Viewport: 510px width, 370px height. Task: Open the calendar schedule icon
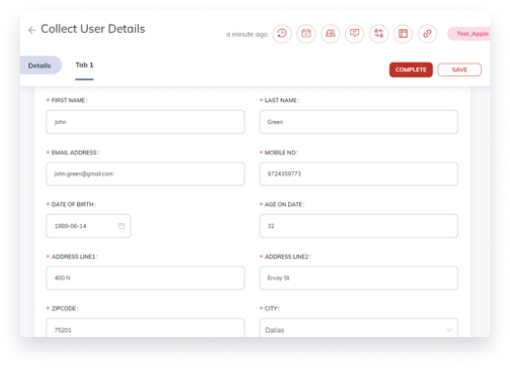pyautogui.click(x=306, y=34)
